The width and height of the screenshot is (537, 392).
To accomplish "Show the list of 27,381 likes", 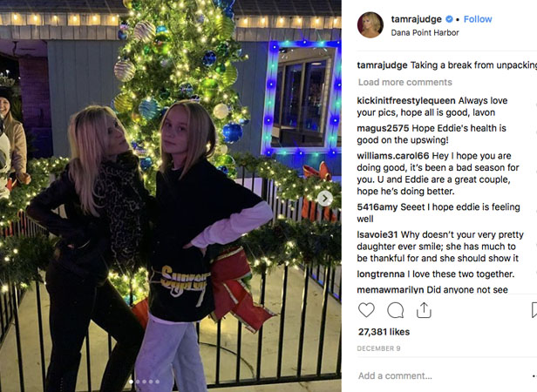I will click(384, 332).
